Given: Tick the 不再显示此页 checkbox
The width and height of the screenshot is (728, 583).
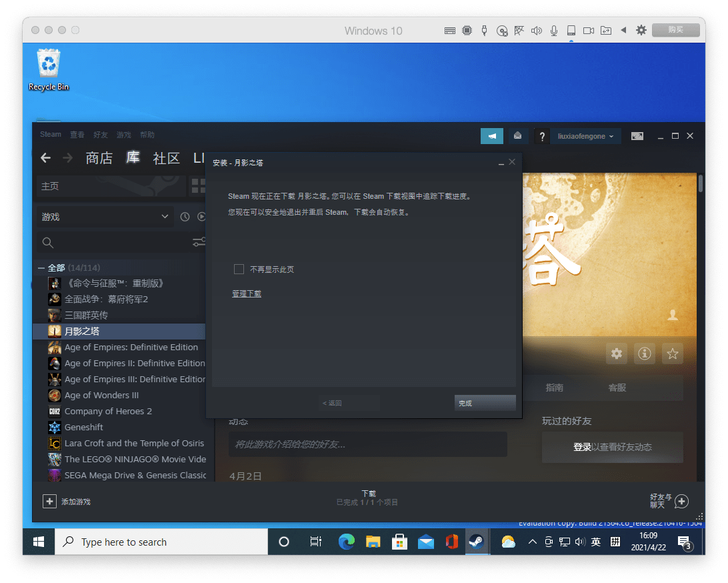Looking at the screenshot, I should (239, 269).
